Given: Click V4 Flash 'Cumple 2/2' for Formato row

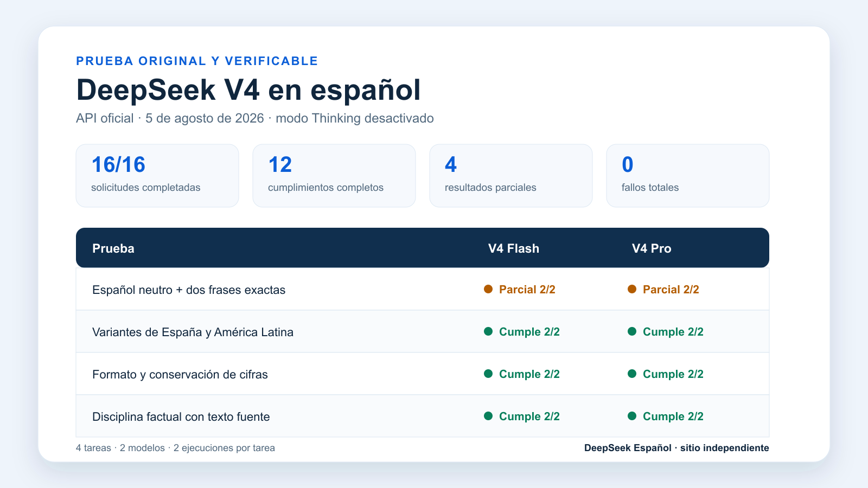Looking at the screenshot, I should [522, 374].
